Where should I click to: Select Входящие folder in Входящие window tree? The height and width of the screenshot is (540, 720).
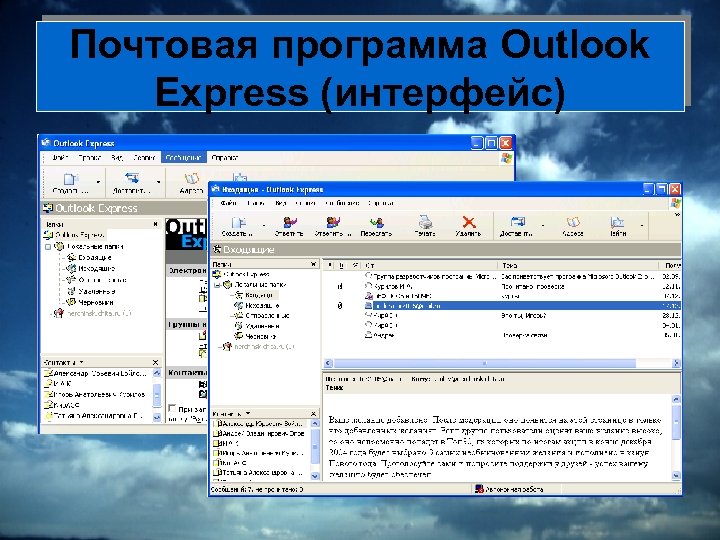tap(259, 295)
